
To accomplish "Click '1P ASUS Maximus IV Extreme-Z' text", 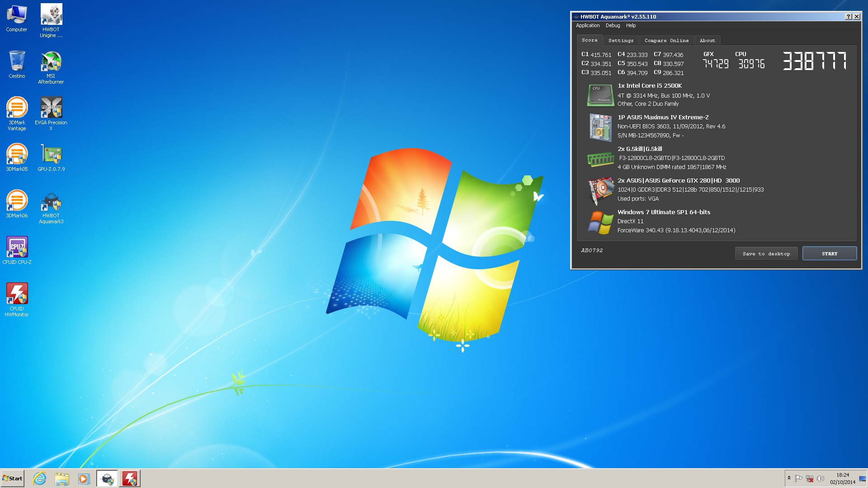I will point(663,117).
